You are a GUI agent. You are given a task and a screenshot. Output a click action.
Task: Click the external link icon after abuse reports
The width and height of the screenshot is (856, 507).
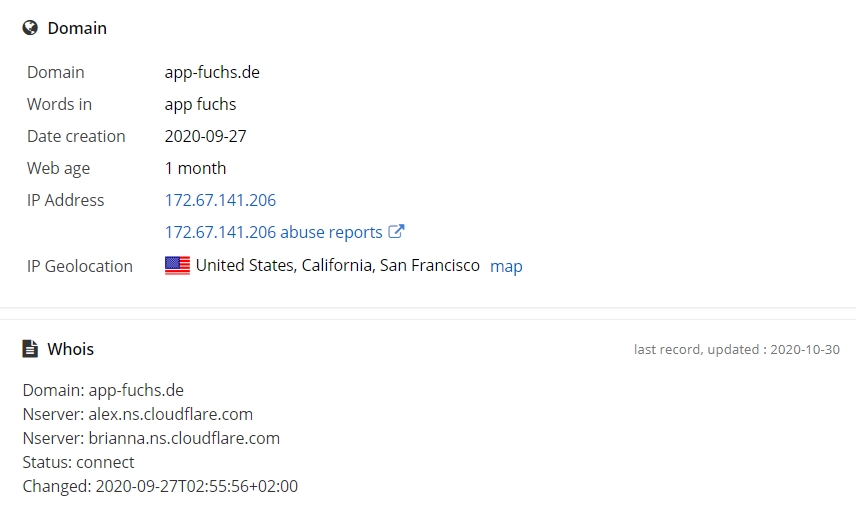(x=396, y=231)
